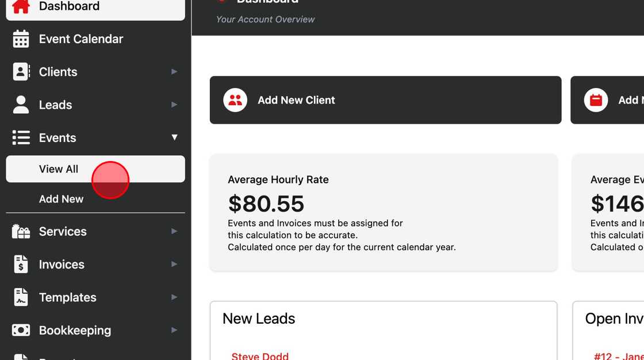Open the Event Calendar page

tap(81, 39)
